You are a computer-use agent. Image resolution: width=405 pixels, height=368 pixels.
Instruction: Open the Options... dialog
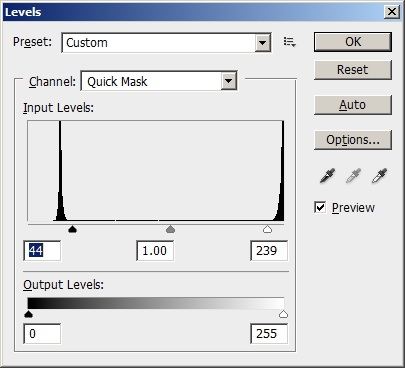[x=353, y=140]
